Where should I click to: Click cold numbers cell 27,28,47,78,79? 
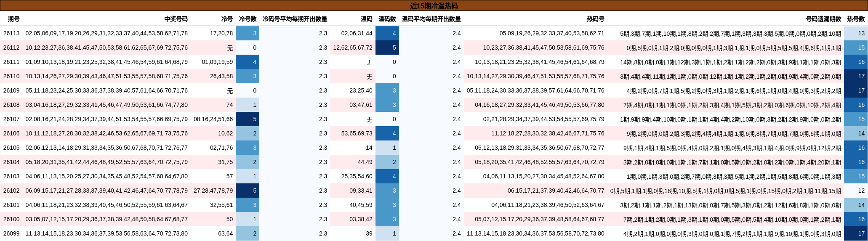(213, 191)
